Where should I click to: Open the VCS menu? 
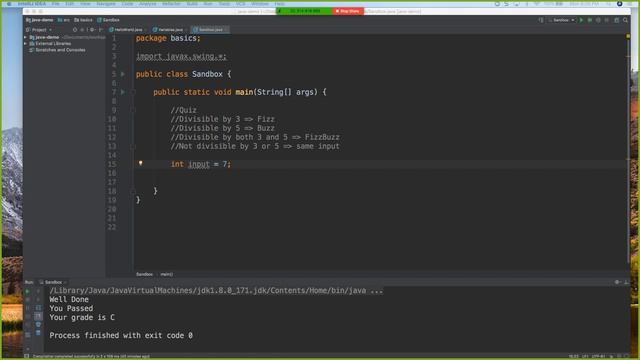[x=240, y=4]
